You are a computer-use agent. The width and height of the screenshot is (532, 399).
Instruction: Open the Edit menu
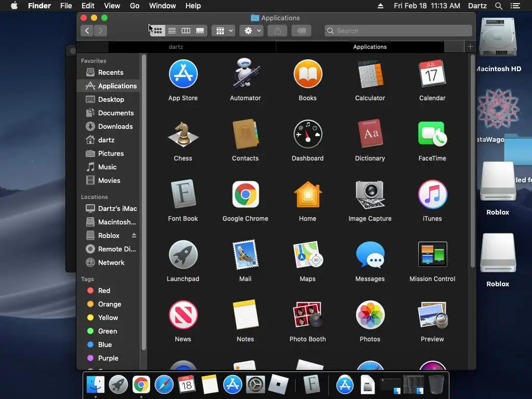click(x=88, y=6)
